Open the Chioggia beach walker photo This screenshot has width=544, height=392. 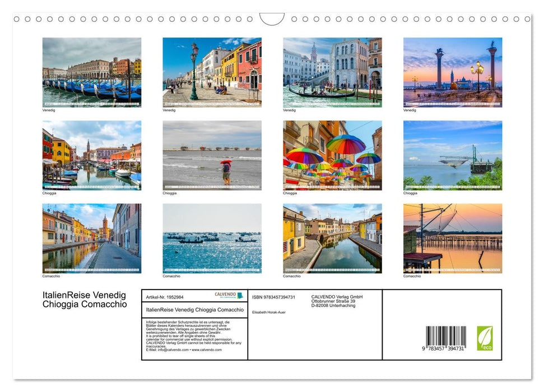tap(212, 156)
